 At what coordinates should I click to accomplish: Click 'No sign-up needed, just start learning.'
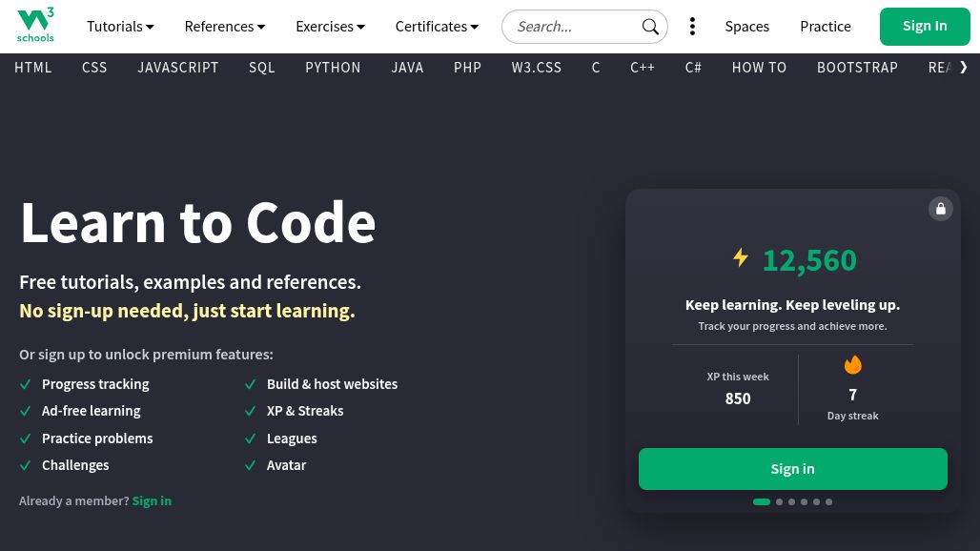(x=187, y=311)
